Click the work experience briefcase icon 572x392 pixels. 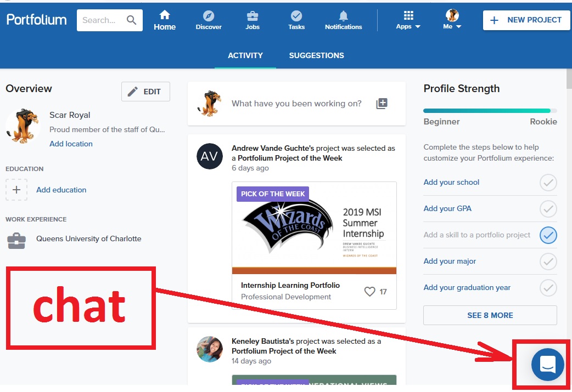coord(16,241)
